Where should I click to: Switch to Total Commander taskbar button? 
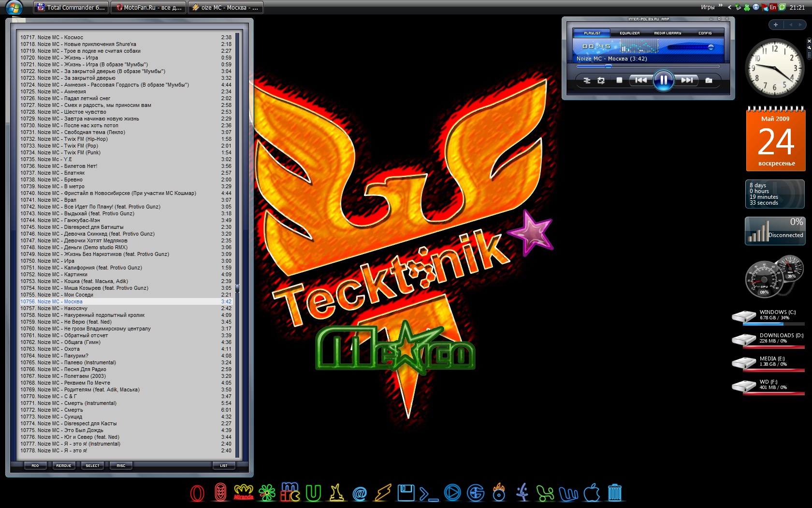[x=71, y=7]
